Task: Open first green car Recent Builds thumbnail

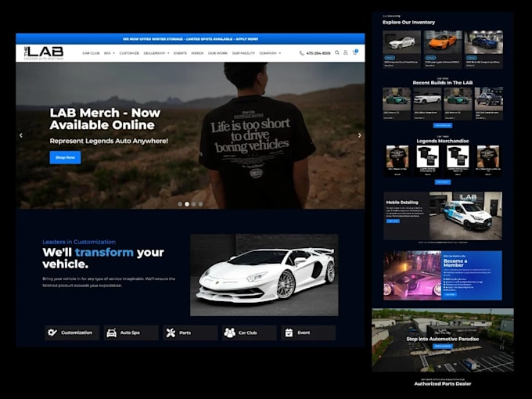Action: pyautogui.click(x=397, y=99)
